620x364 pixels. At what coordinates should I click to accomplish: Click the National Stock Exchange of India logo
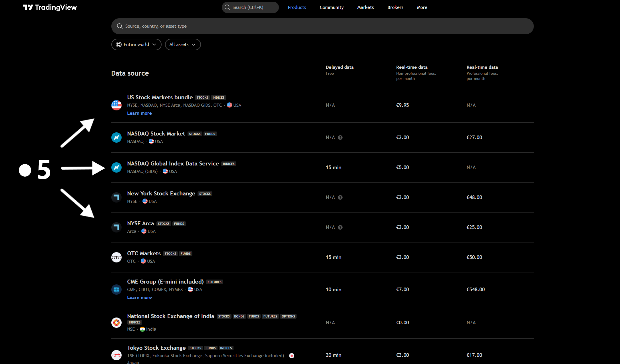click(x=116, y=323)
